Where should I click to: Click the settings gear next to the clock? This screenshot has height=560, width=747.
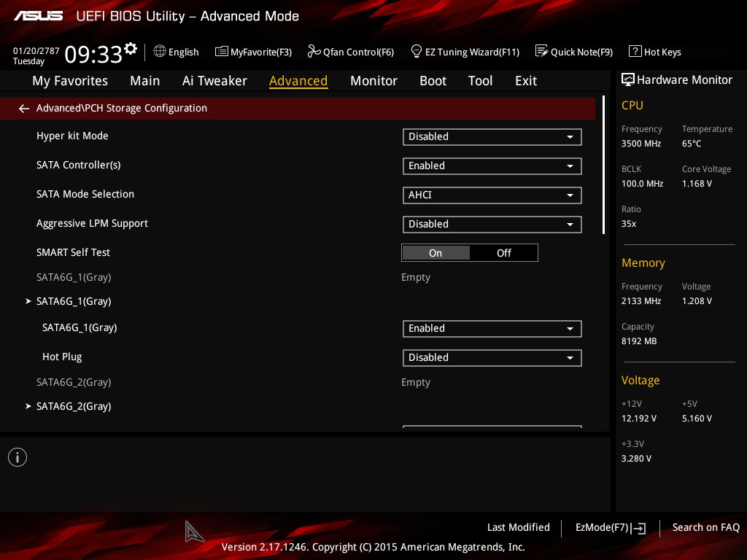click(x=131, y=49)
